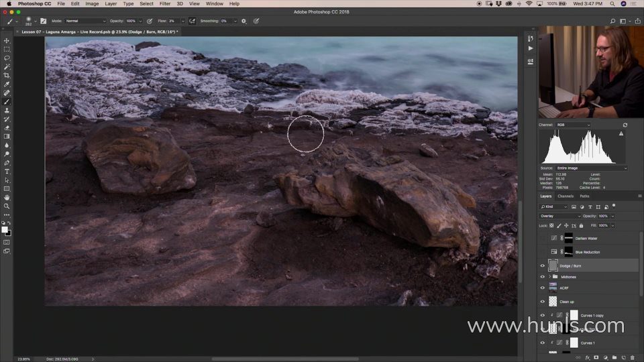The height and width of the screenshot is (362, 644).
Task: Select the Gradient tool
Action: (7, 136)
